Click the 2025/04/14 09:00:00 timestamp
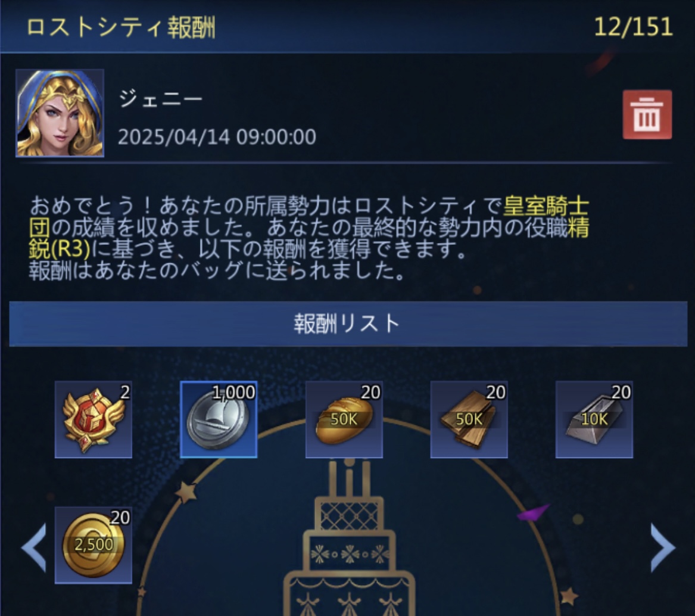695x616 pixels. (x=217, y=136)
